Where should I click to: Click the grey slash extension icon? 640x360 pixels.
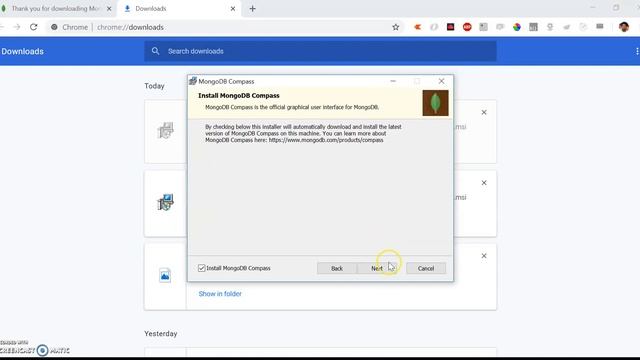(x=434, y=27)
